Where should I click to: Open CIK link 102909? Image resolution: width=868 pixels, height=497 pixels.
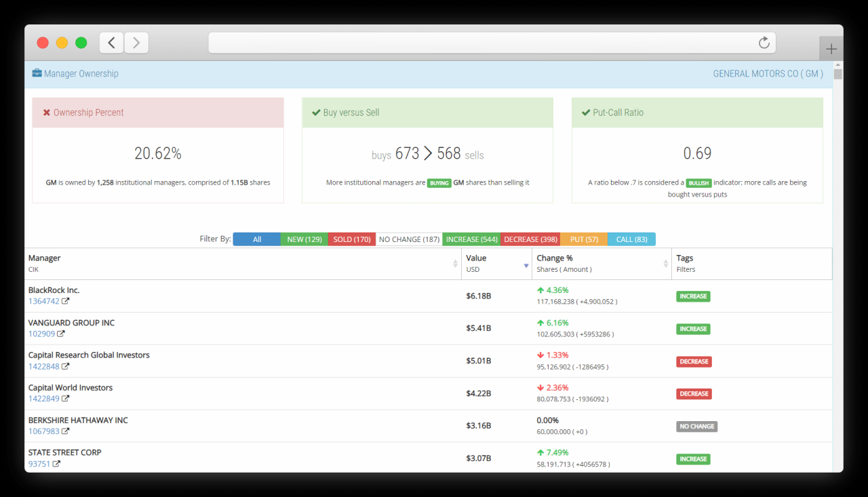point(41,334)
